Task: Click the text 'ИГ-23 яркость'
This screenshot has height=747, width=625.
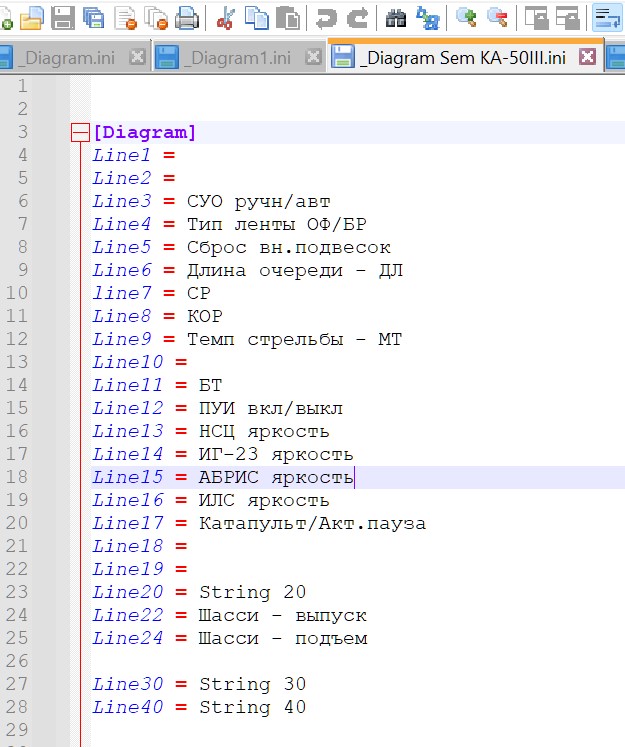Action: coord(276,454)
